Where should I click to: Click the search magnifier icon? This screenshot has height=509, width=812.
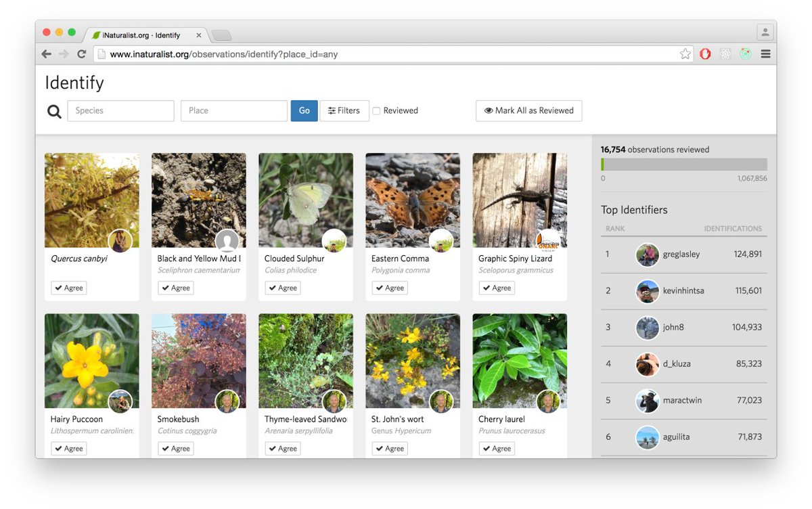(x=54, y=110)
